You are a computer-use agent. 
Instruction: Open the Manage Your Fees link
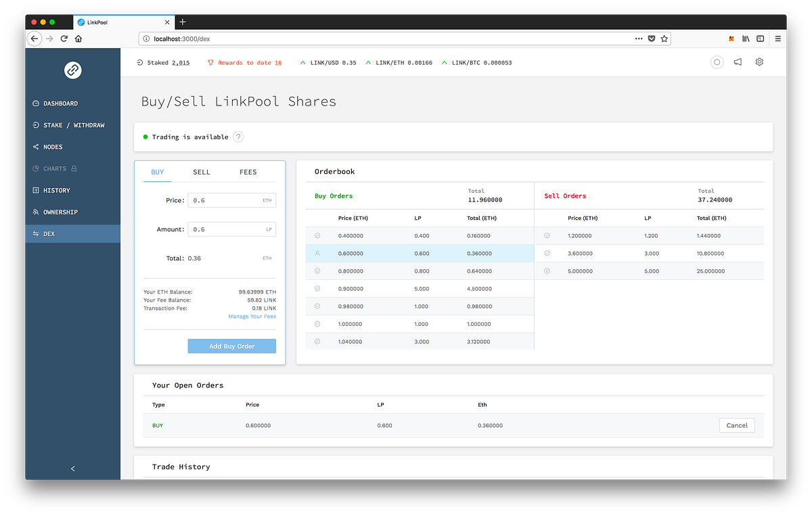(252, 316)
